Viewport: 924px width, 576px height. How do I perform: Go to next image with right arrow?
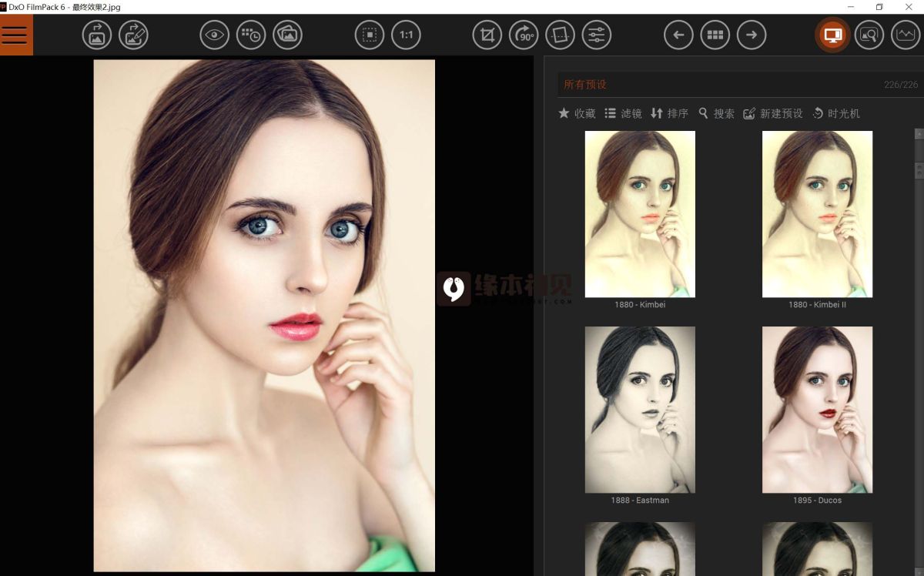(752, 35)
